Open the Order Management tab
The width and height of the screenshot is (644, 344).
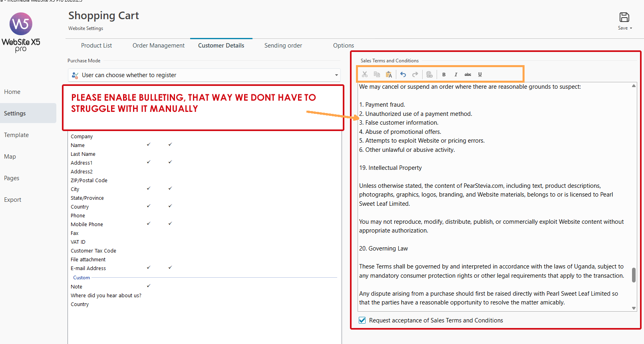(x=159, y=46)
